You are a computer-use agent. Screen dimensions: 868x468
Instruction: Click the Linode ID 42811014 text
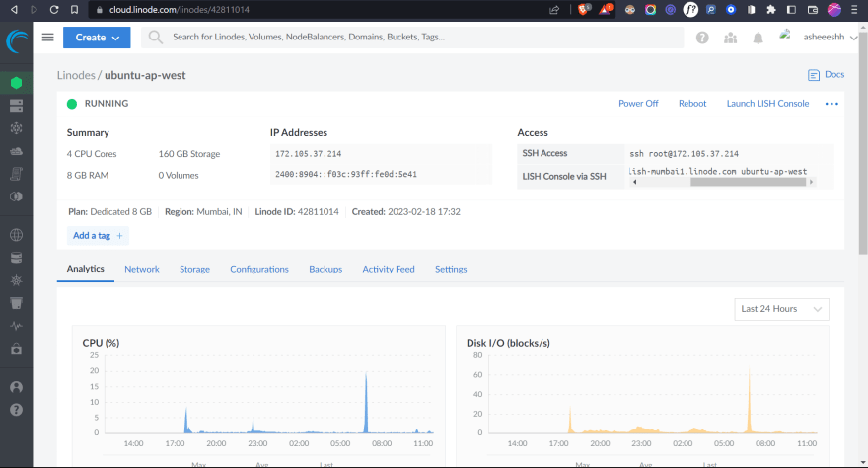(x=297, y=211)
